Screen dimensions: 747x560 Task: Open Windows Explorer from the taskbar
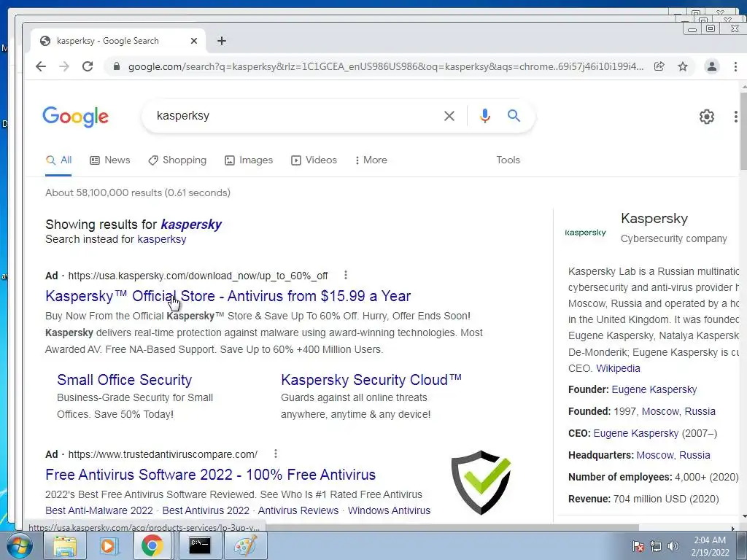pyautogui.click(x=65, y=545)
